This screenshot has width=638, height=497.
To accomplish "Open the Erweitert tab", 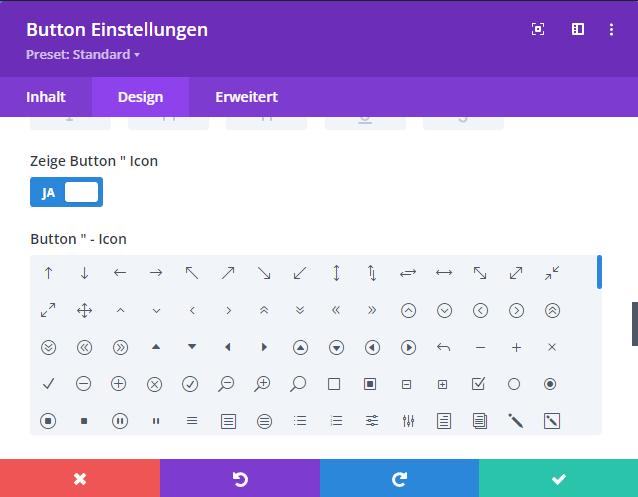I will pos(246,97).
